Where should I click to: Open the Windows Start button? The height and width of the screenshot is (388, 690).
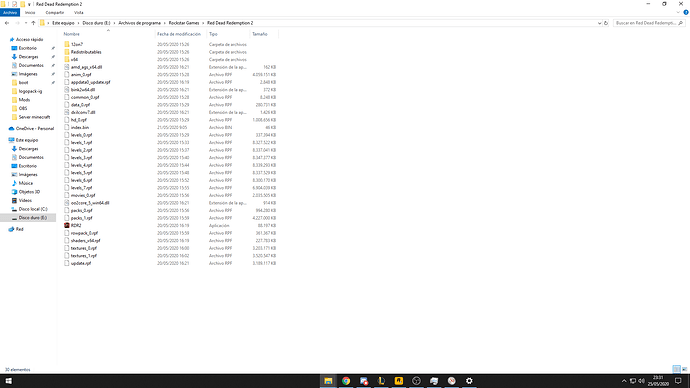pyautogui.click(x=8, y=381)
